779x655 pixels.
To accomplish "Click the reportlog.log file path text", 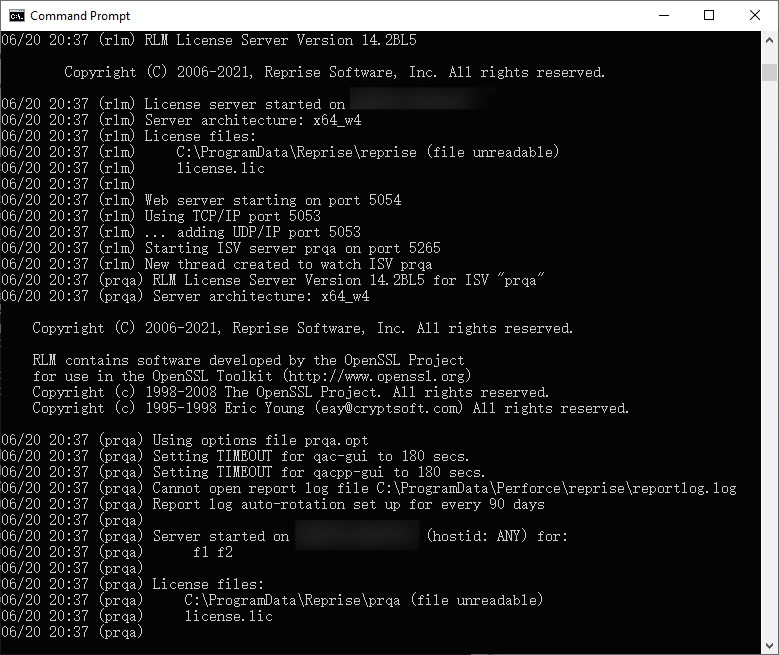I will point(556,489).
